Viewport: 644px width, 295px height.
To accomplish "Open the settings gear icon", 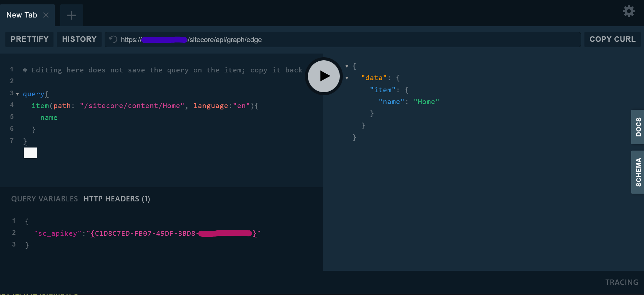I will [629, 11].
